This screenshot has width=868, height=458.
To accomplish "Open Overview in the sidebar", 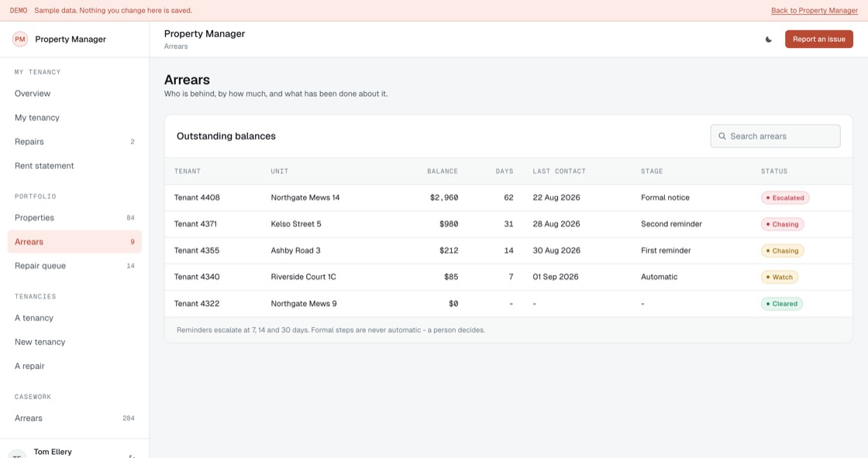I will [74, 94].
